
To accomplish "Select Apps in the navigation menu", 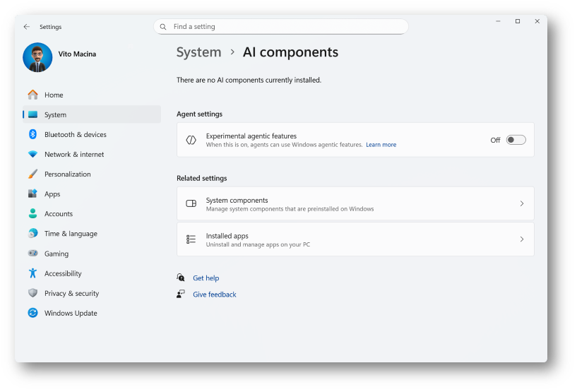I will [52, 194].
